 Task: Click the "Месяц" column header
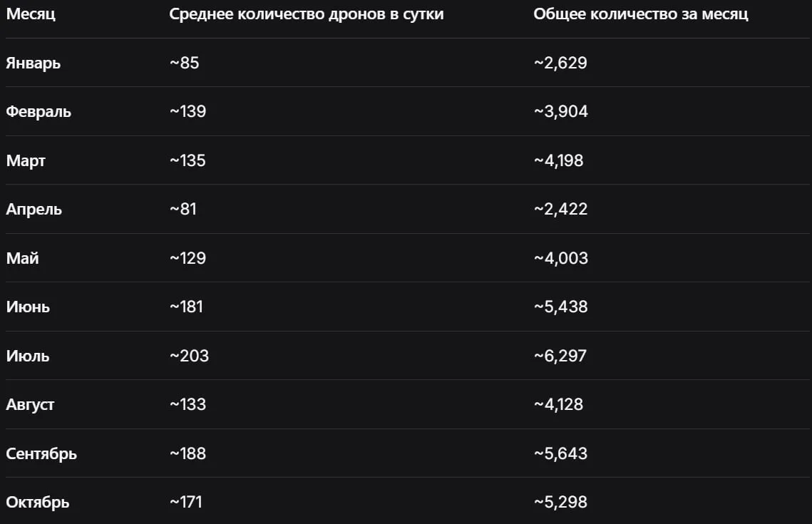pyautogui.click(x=30, y=14)
